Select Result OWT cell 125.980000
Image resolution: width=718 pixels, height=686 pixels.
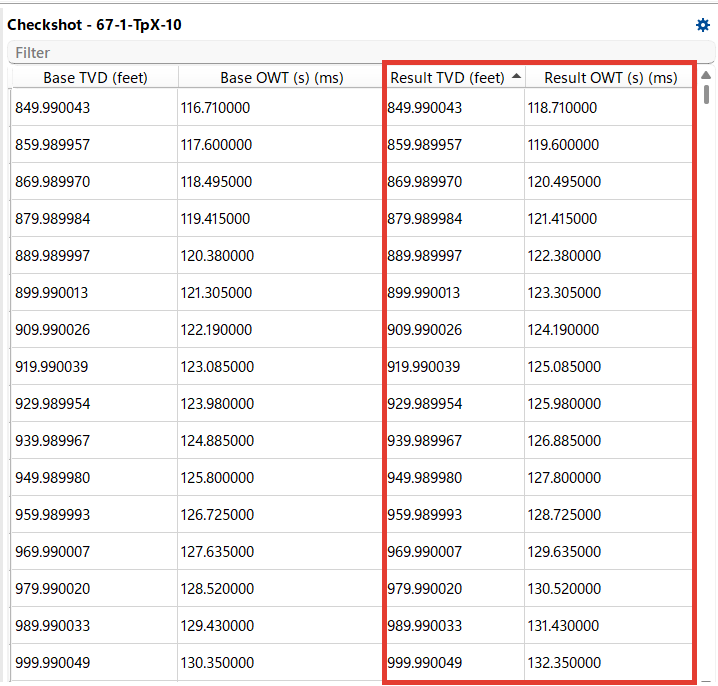pyautogui.click(x=608, y=403)
